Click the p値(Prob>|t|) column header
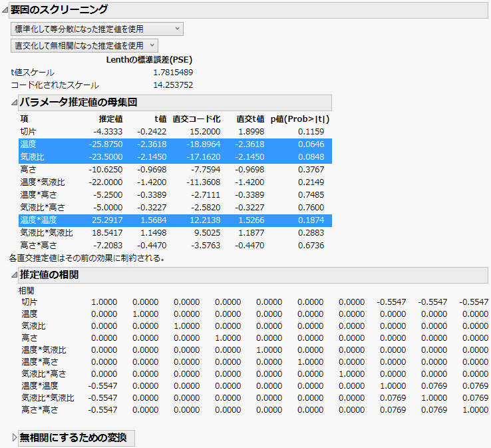 [300, 119]
